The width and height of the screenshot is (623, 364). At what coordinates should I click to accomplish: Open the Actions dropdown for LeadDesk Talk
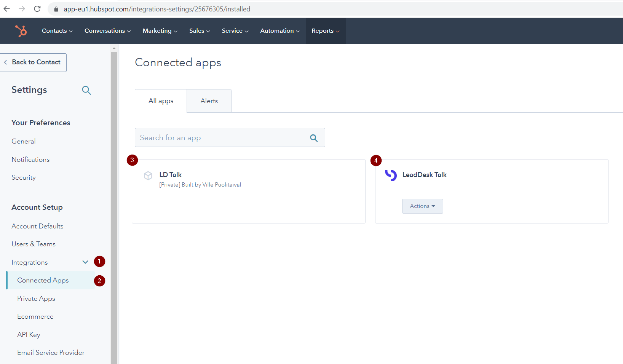423,206
